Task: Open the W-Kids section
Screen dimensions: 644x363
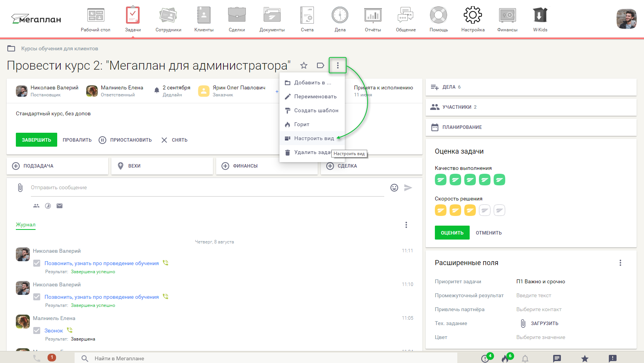Action: [540, 19]
